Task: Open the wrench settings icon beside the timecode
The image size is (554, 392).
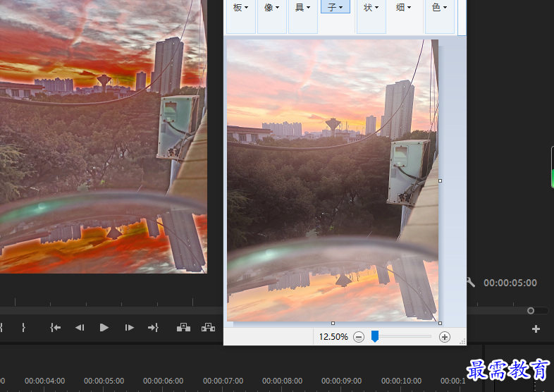Action: (471, 282)
